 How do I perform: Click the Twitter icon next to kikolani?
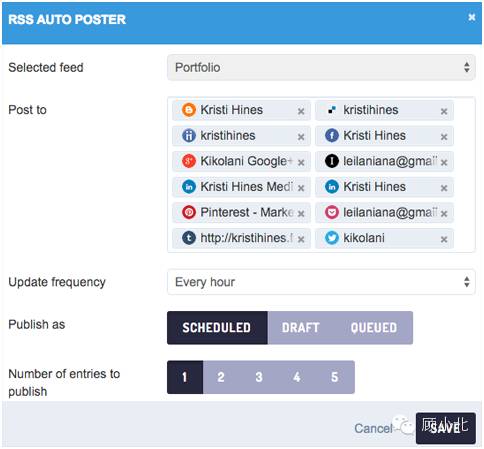[332, 238]
